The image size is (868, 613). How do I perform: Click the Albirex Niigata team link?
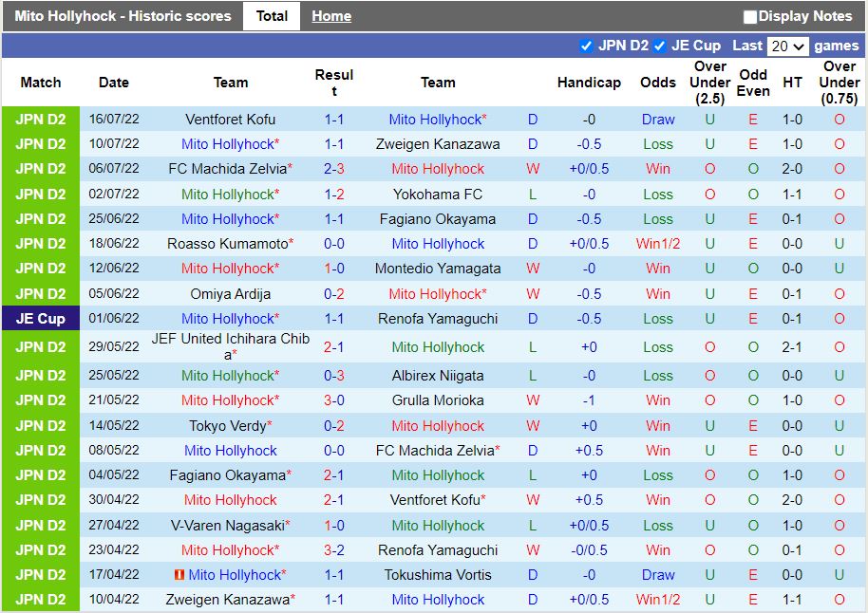click(x=440, y=375)
